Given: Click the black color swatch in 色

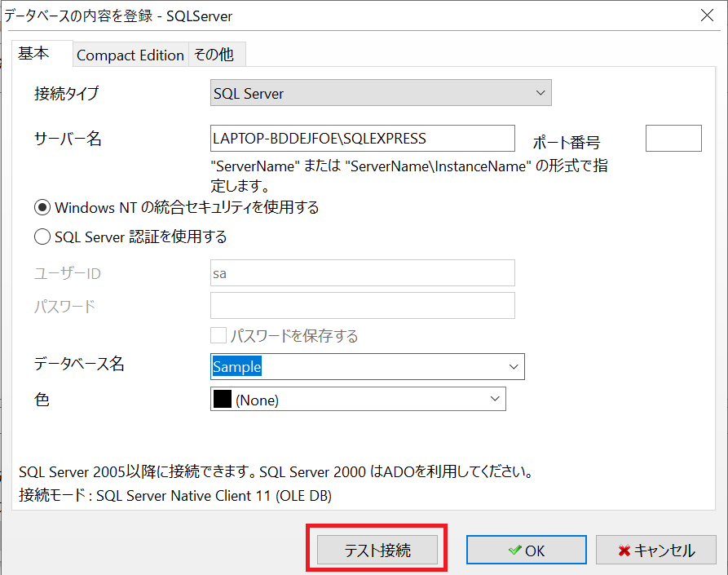Looking at the screenshot, I should (223, 399).
